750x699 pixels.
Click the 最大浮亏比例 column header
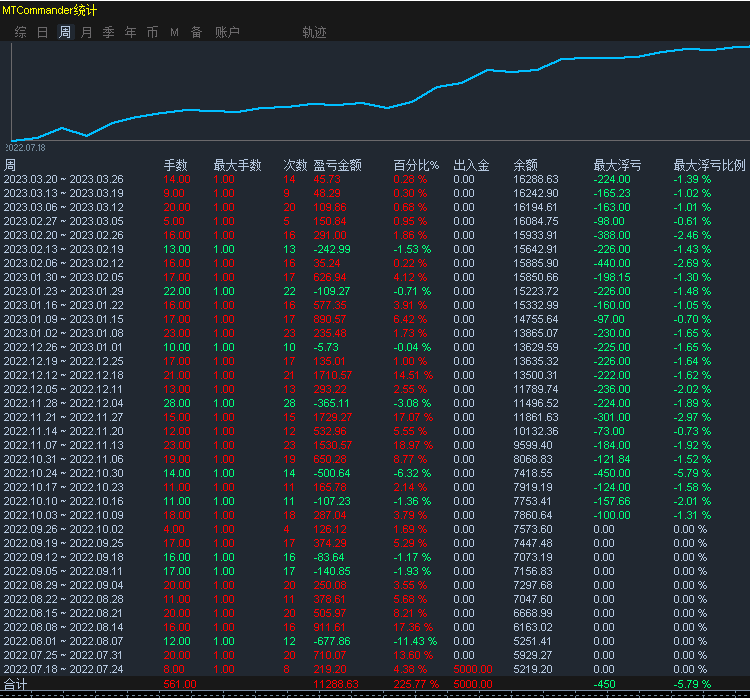pyautogui.click(x=709, y=166)
